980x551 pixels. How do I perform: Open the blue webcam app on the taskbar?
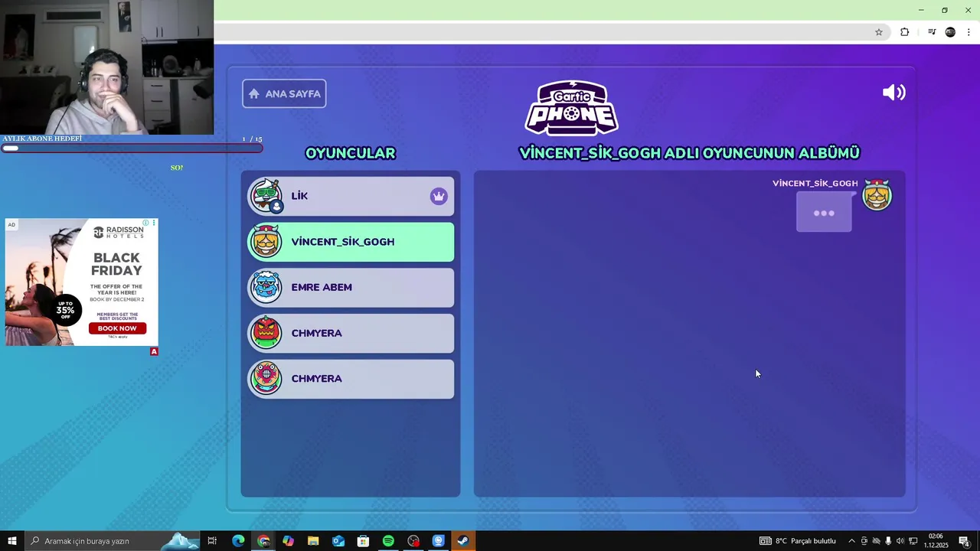point(438,541)
